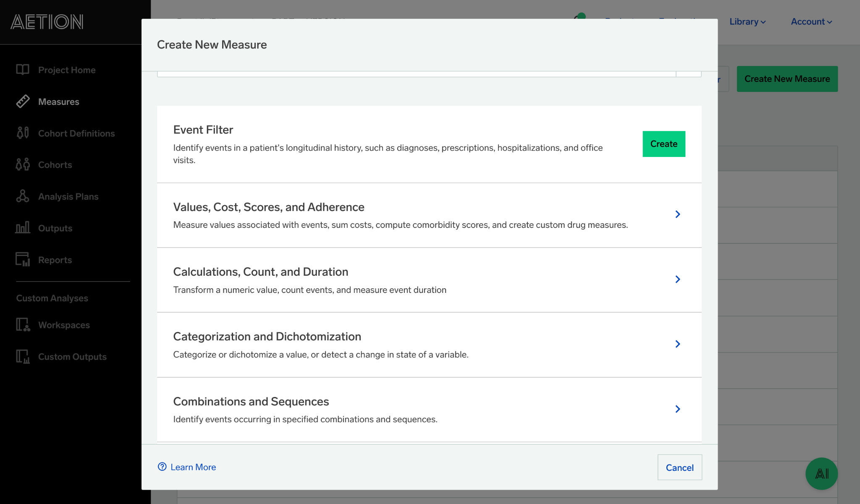Open the AI assistant in the corner
This screenshot has width=860, height=504.
821,473
